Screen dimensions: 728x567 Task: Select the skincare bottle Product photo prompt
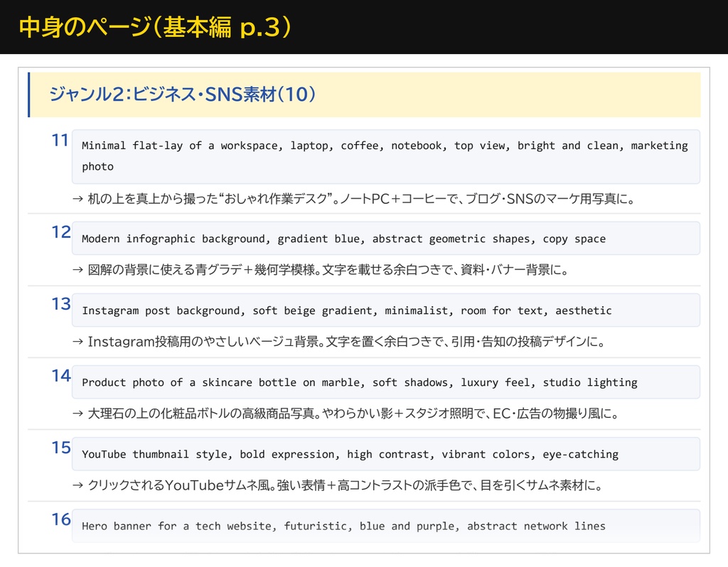(x=386, y=382)
